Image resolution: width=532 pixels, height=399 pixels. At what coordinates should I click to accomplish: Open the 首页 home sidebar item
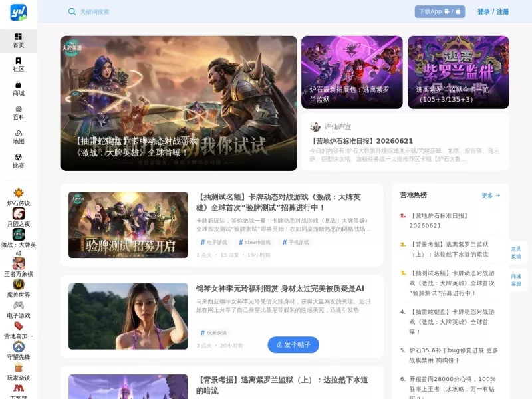click(19, 41)
